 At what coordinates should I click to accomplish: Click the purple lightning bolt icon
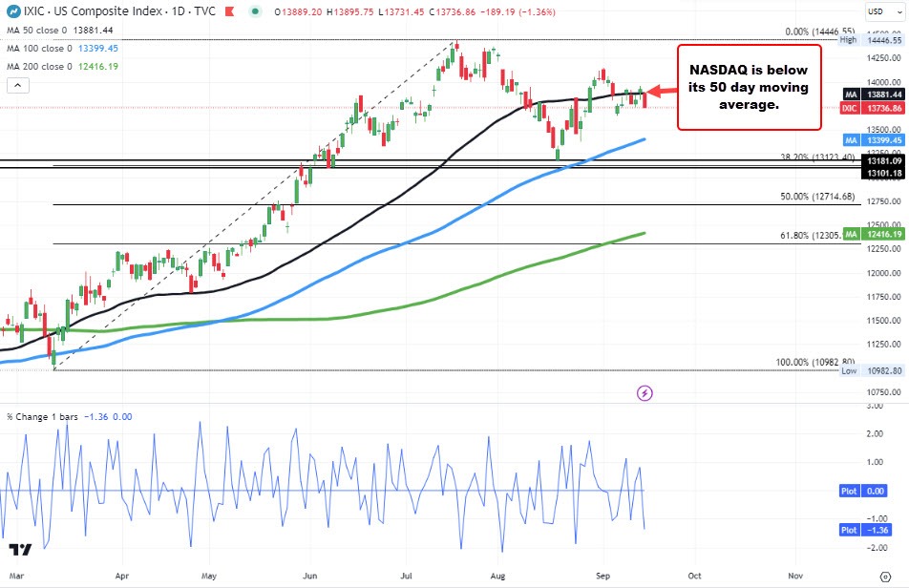click(x=645, y=393)
